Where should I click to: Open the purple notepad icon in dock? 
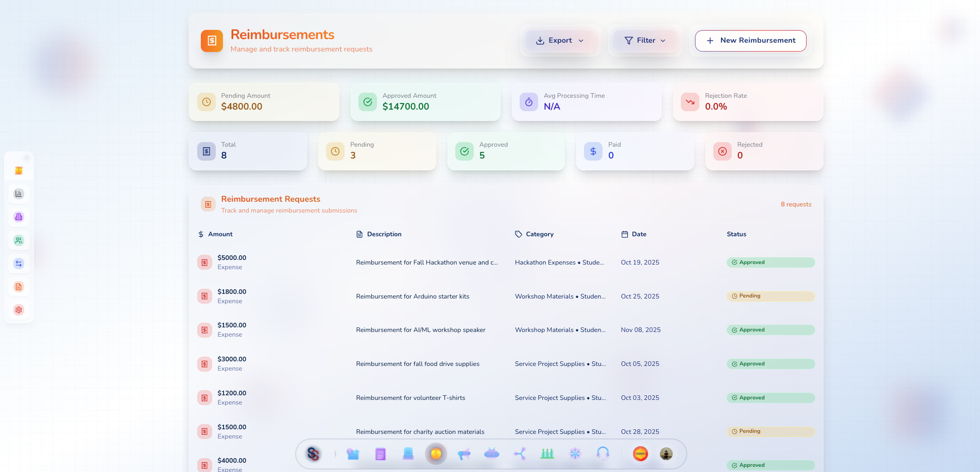[381, 453]
